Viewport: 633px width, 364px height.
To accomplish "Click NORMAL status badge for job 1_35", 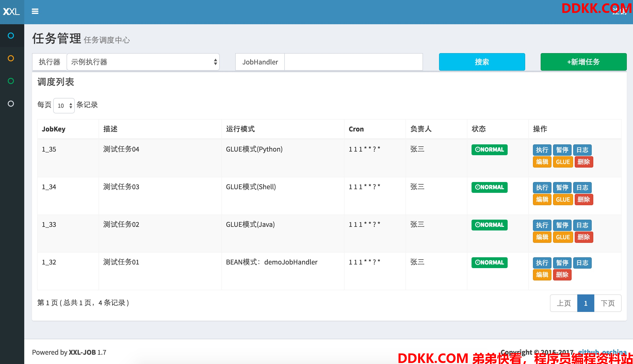I will pyautogui.click(x=489, y=150).
